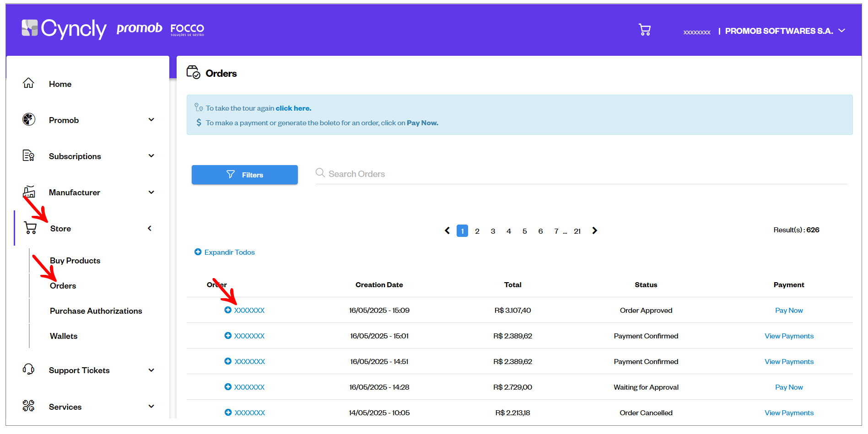Click the Orders page title icon
Viewport: 868px width, 434px height.
(x=194, y=72)
